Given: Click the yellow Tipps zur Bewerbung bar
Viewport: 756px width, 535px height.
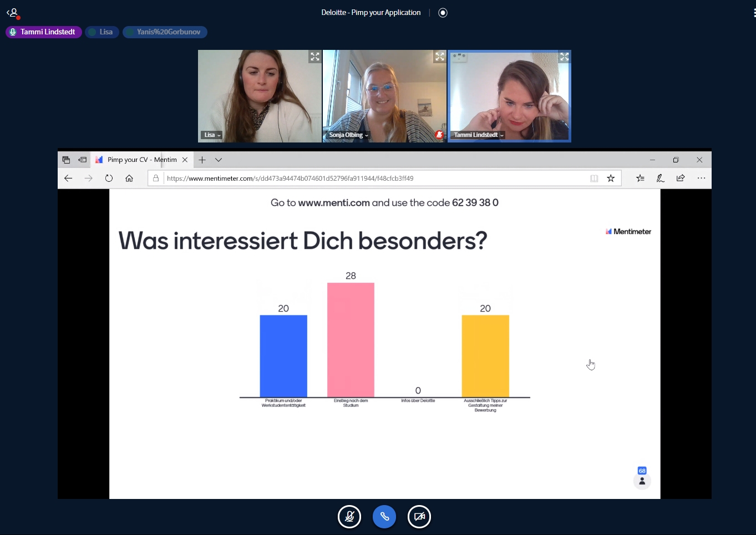Looking at the screenshot, I should click(x=485, y=356).
